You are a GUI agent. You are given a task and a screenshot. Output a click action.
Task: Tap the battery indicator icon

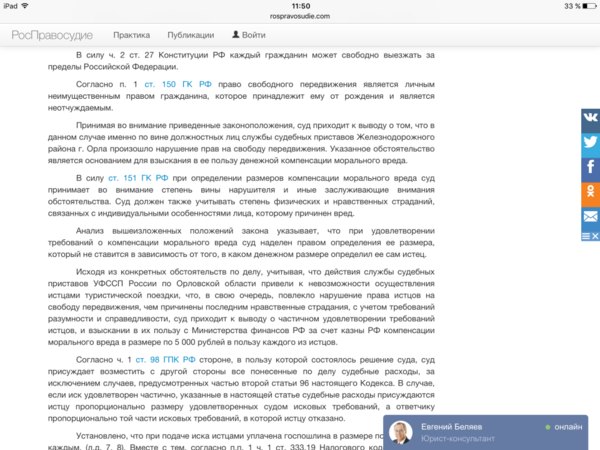(x=589, y=6)
